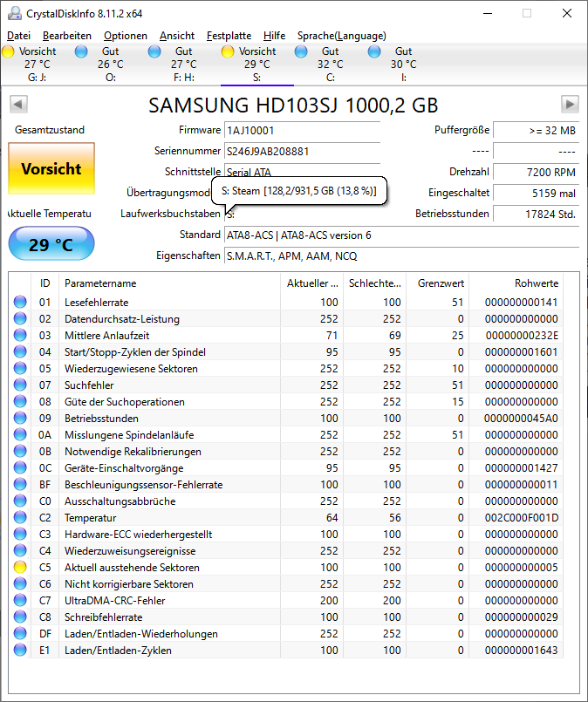This screenshot has width=588, height=702.
Task: Click the status icon for Laden/Entladen-Zyklen
Action: [20, 650]
